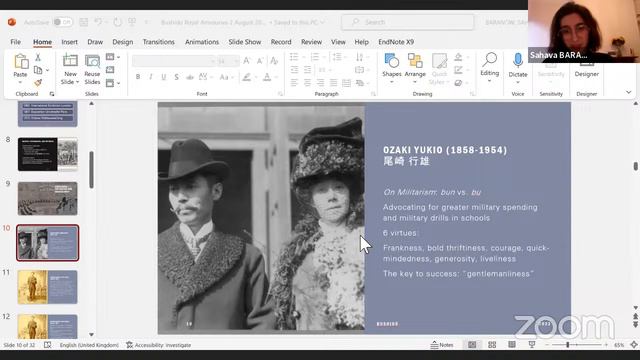The width and height of the screenshot is (640, 360).
Task: Click English (United Kingdom) language button
Action: 89,345
